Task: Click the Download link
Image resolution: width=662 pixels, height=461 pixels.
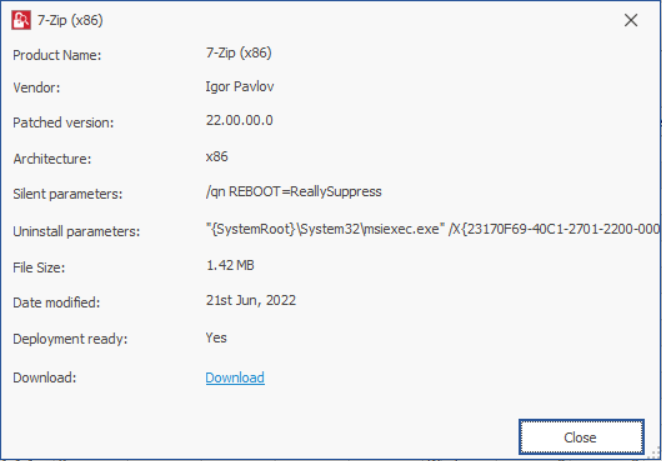Action: tap(235, 377)
